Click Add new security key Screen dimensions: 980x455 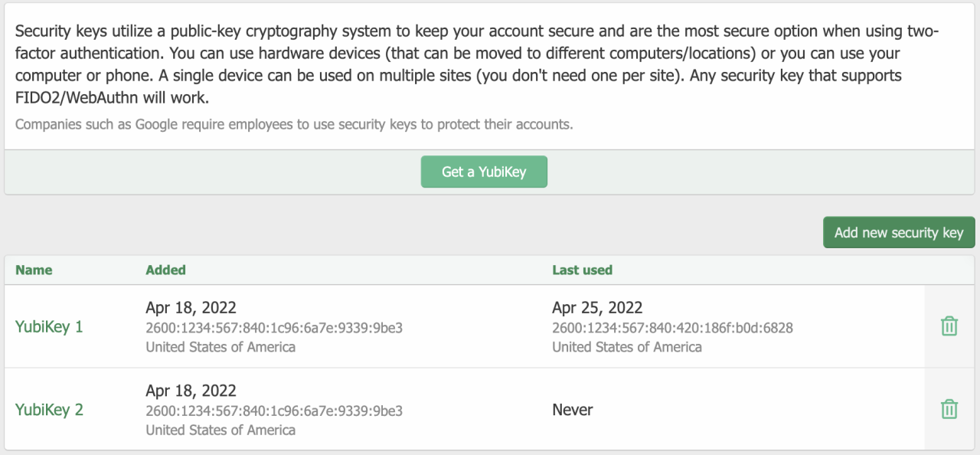(898, 233)
